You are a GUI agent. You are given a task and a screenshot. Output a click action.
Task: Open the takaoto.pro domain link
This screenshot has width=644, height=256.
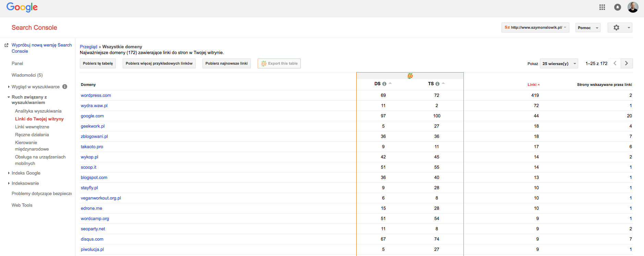[92, 146]
